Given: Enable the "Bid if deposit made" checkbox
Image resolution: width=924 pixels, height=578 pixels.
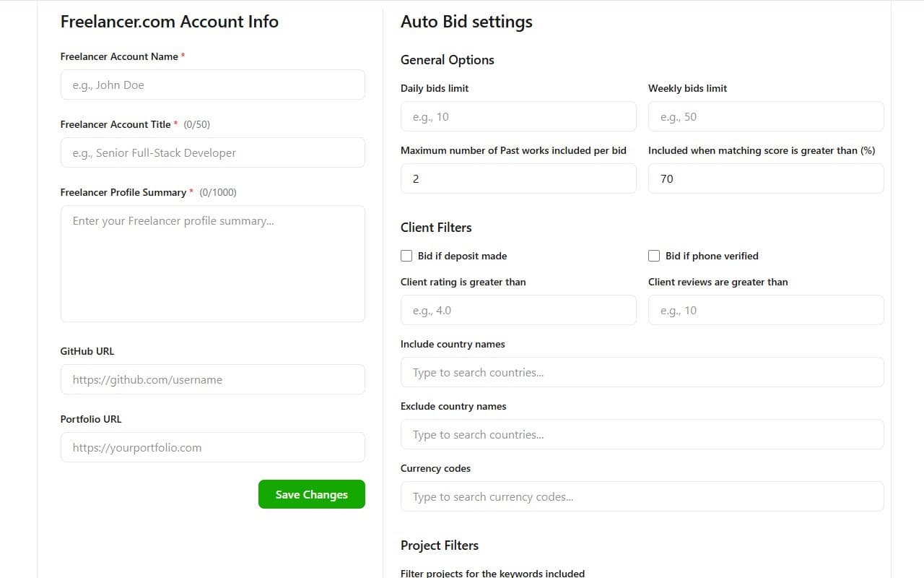Looking at the screenshot, I should [406, 256].
